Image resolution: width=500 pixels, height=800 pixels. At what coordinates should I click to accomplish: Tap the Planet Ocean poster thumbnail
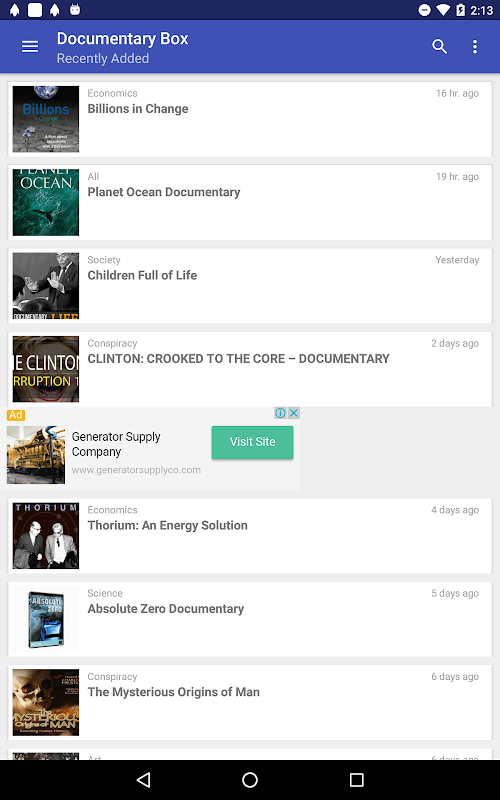click(46, 202)
